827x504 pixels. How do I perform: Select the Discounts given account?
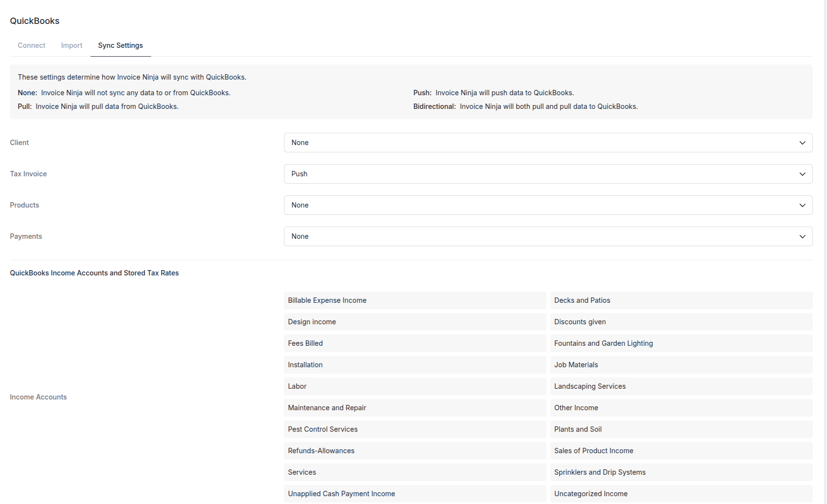[681, 322]
